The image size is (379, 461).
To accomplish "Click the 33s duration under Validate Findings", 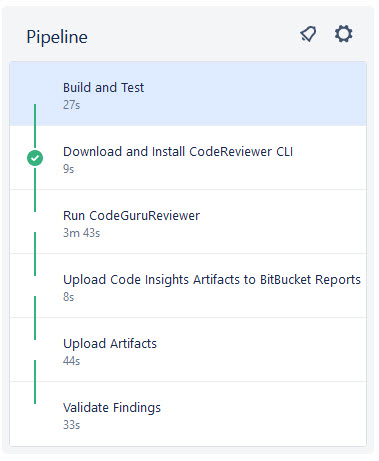I will point(72,425).
